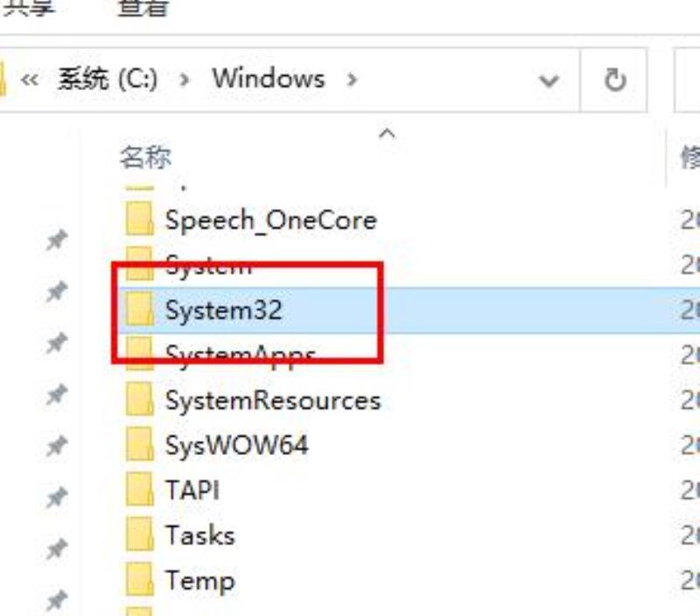Click the Speech_OneCore folder icon
Viewport: 700px width, 616px height.
pos(140,218)
